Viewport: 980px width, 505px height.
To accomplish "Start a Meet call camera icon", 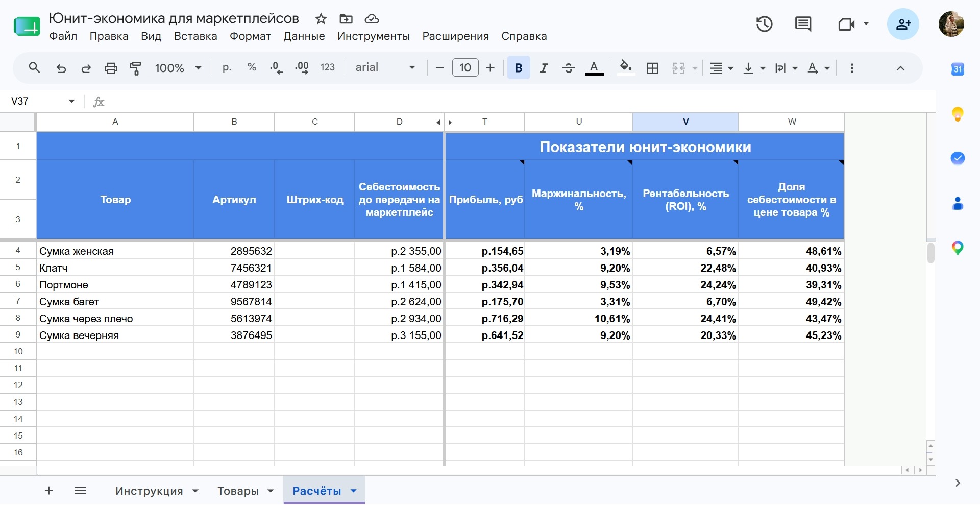I will 846,24.
